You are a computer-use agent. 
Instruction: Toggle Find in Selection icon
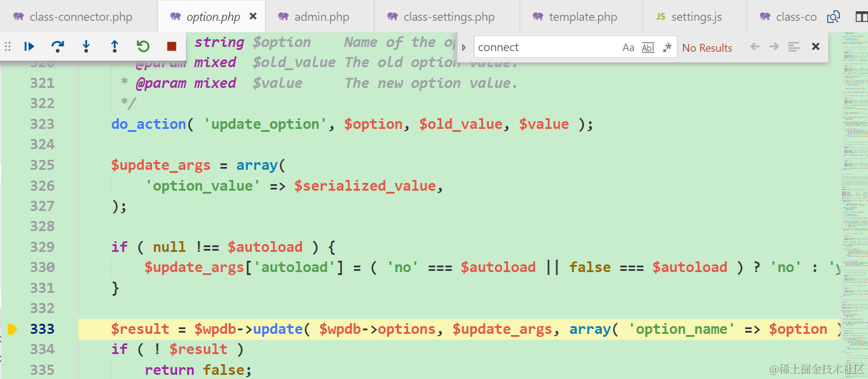(794, 47)
